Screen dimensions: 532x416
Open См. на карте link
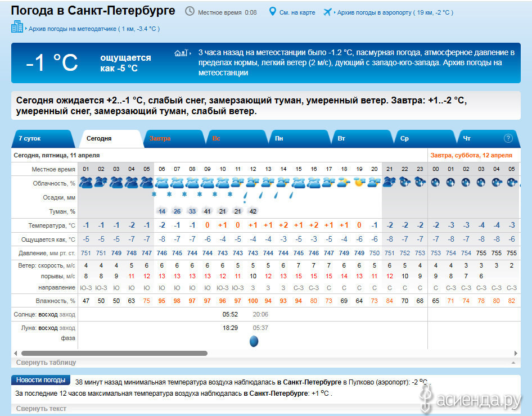point(297,12)
